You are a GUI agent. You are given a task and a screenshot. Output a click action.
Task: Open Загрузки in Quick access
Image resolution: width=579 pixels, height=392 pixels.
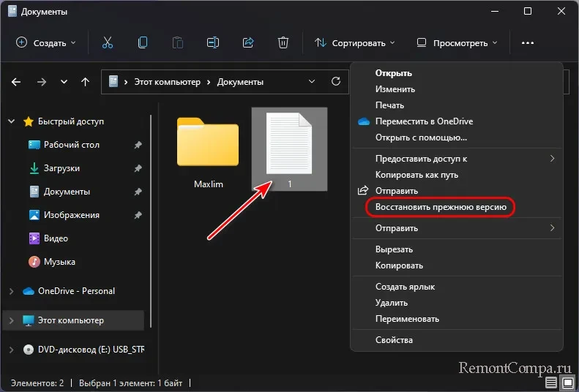[x=61, y=168]
